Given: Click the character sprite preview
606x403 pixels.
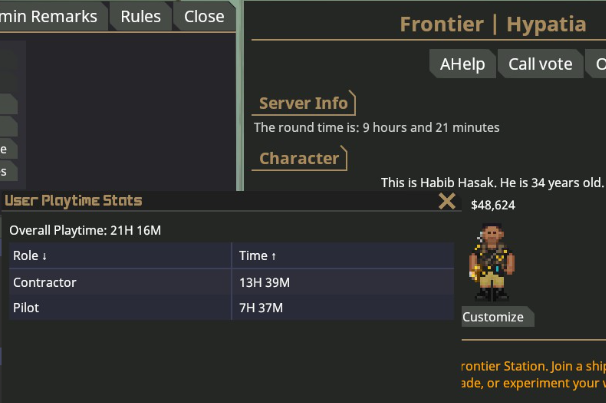Looking at the screenshot, I should point(492,262).
